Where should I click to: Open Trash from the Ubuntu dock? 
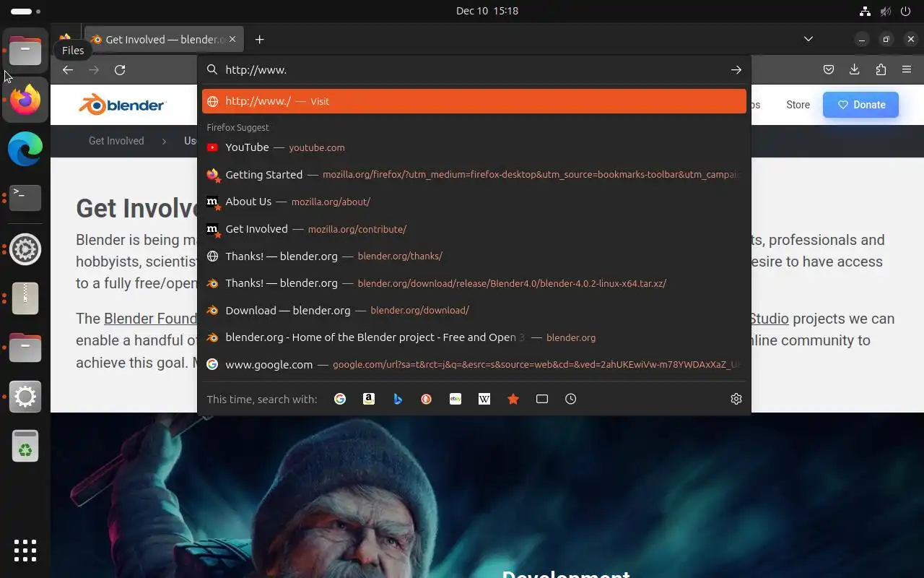click(25, 446)
